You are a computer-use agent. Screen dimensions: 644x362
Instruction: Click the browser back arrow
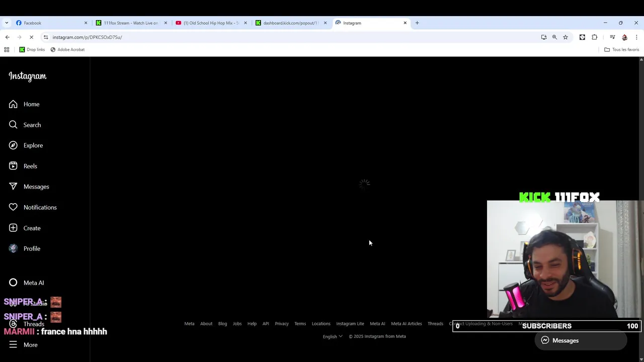7,37
